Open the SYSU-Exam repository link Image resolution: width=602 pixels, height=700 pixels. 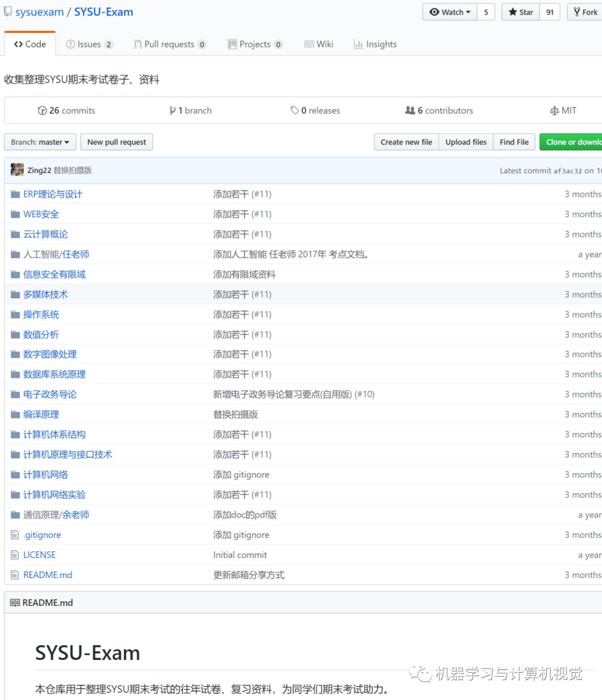[104, 12]
